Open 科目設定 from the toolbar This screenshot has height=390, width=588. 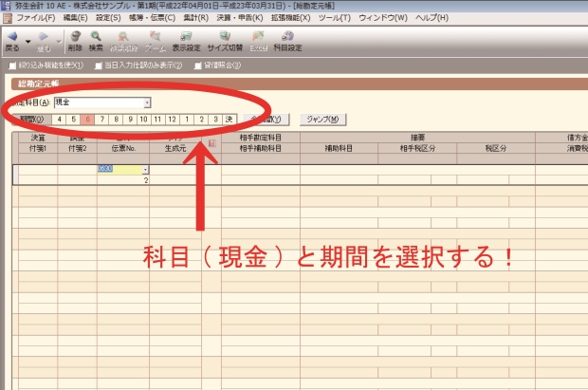[287, 41]
